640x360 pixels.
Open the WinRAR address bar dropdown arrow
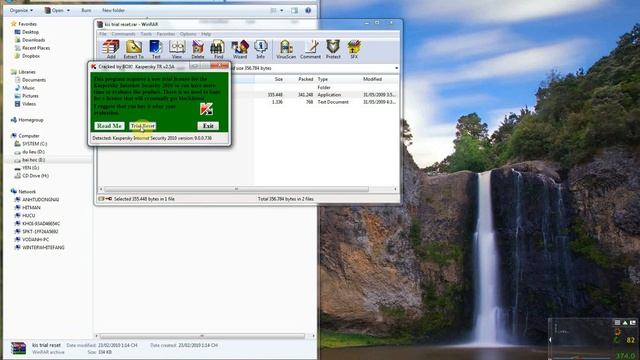click(x=396, y=68)
